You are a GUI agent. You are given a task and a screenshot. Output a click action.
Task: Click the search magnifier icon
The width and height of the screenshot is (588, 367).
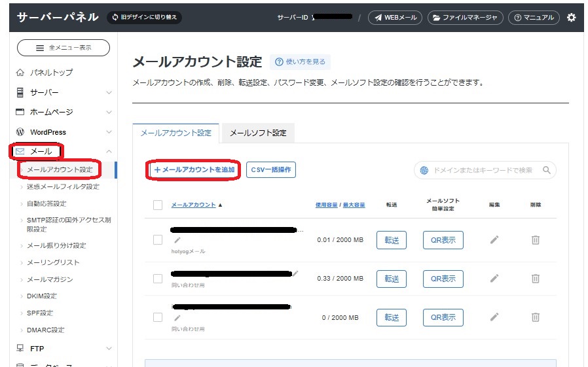(x=547, y=170)
